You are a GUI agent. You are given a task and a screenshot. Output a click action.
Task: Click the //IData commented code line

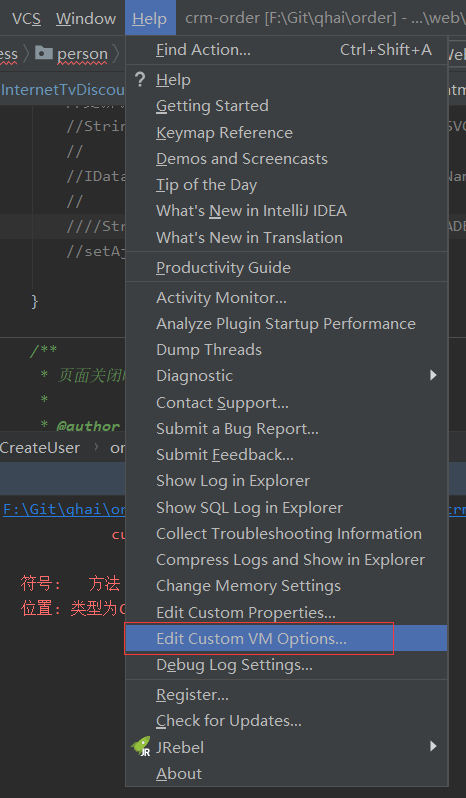click(96, 177)
